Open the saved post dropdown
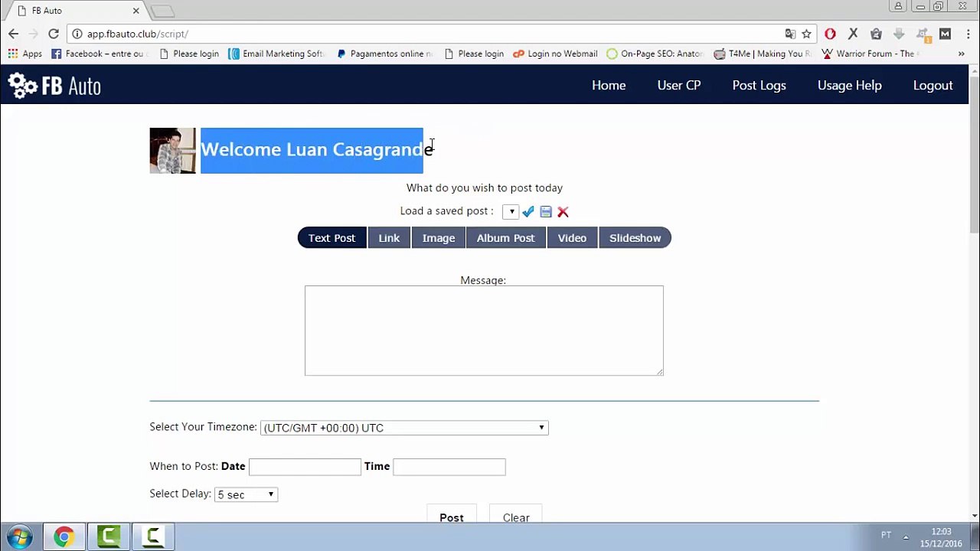 coord(511,211)
